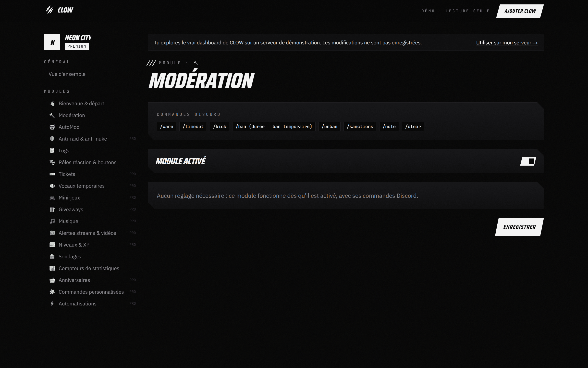Click the hammer icon beside MODULE heading
Screen dimensions: 588x368
[196, 63]
